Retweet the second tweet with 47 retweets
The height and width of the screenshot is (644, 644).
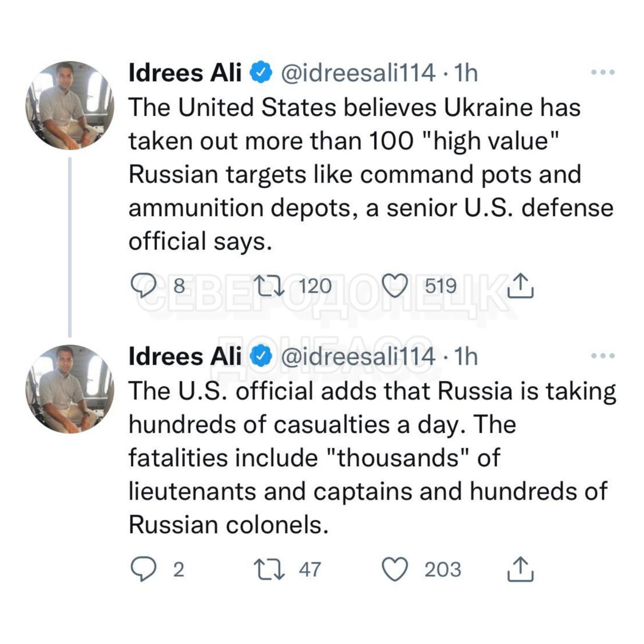click(270, 570)
